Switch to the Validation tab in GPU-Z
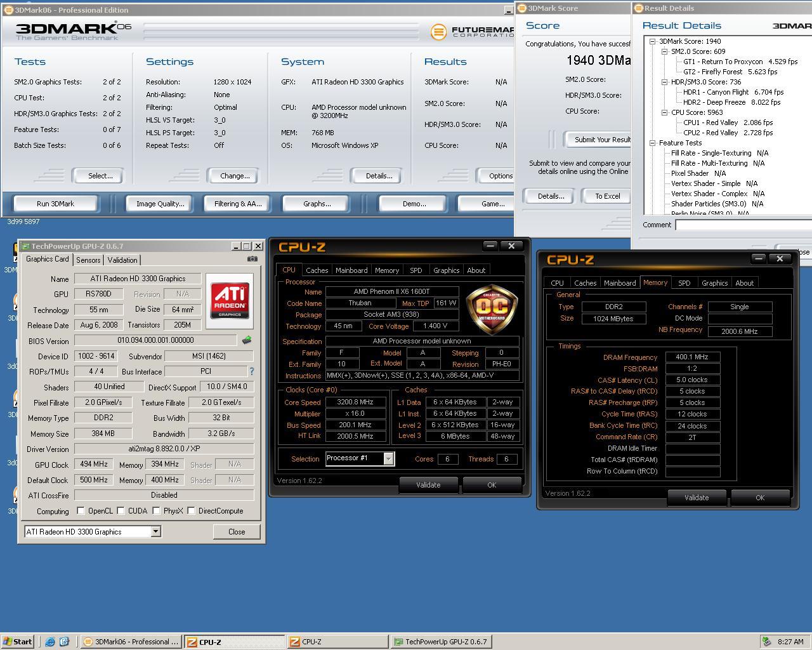Image resolution: width=812 pixels, height=650 pixels. click(x=122, y=260)
